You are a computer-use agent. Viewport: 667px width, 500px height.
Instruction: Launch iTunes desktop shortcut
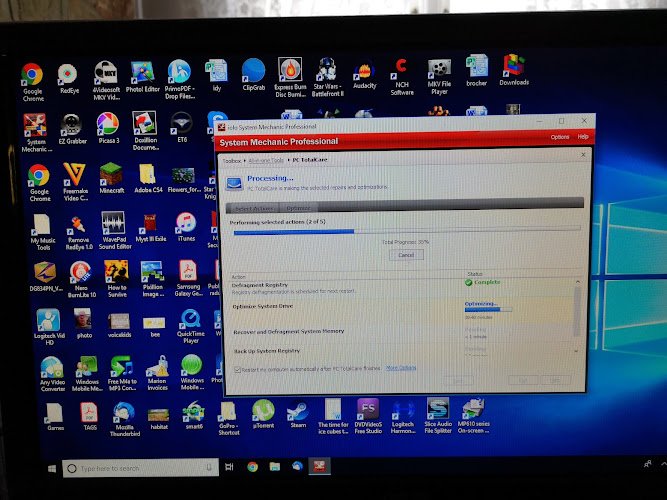click(186, 227)
